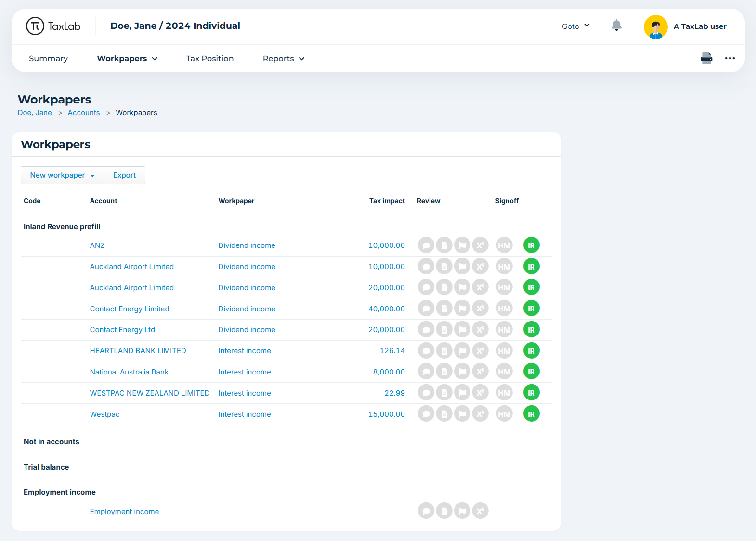The height and width of the screenshot is (541, 756).
Task: Click the 22.99 tax impact value
Action: tap(395, 393)
